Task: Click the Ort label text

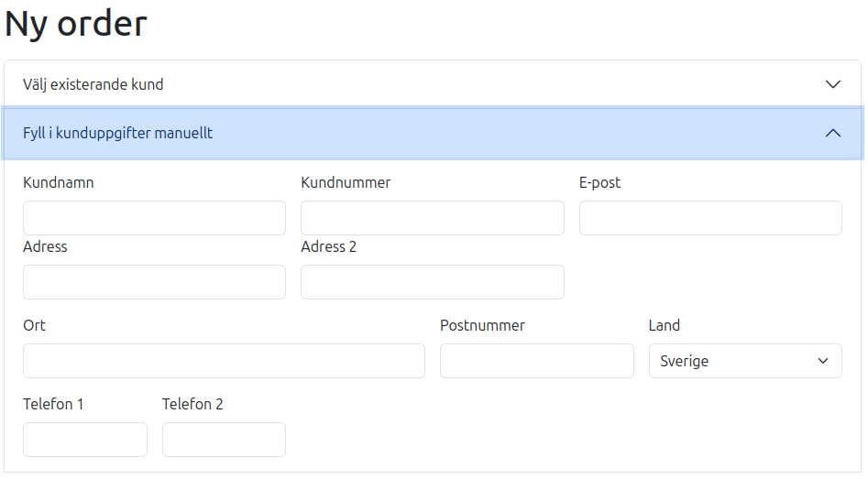Action: [x=34, y=325]
